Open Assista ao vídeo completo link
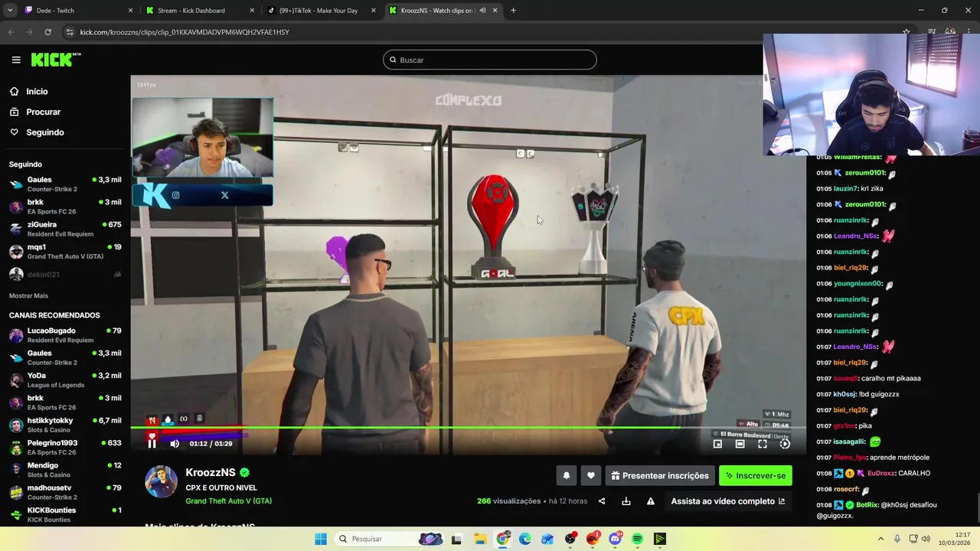The height and width of the screenshot is (551, 980). click(x=727, y=501)
